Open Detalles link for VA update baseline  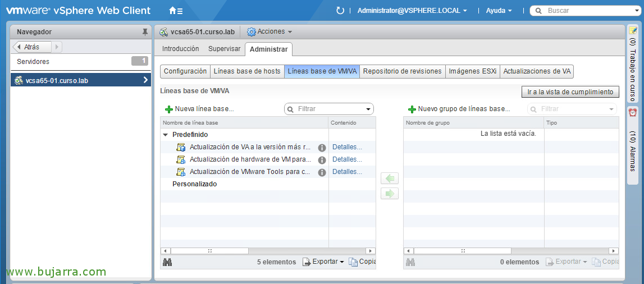(x=347, y=148)
